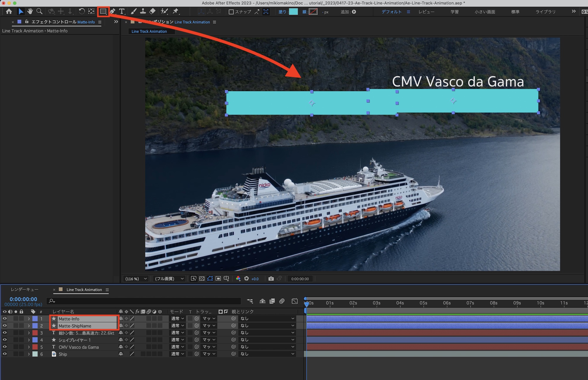
Task: Open the cyan fill color swatch
Action: click(x=293, y=12)
